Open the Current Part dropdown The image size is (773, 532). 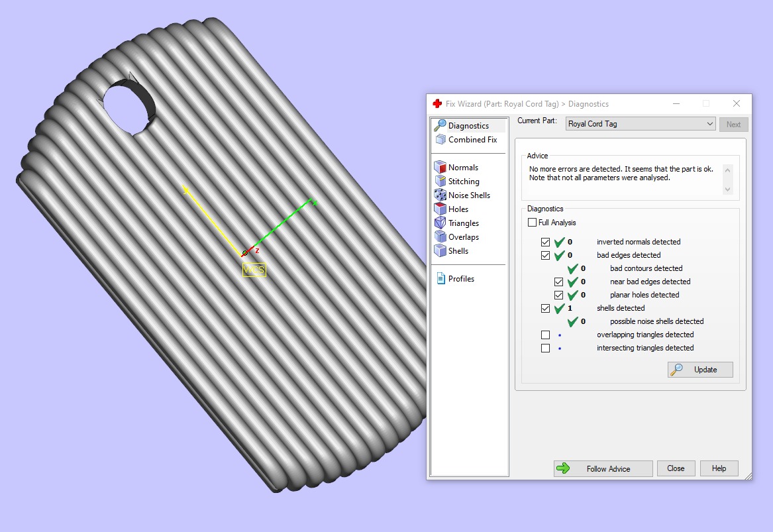(x=641, y=124)
